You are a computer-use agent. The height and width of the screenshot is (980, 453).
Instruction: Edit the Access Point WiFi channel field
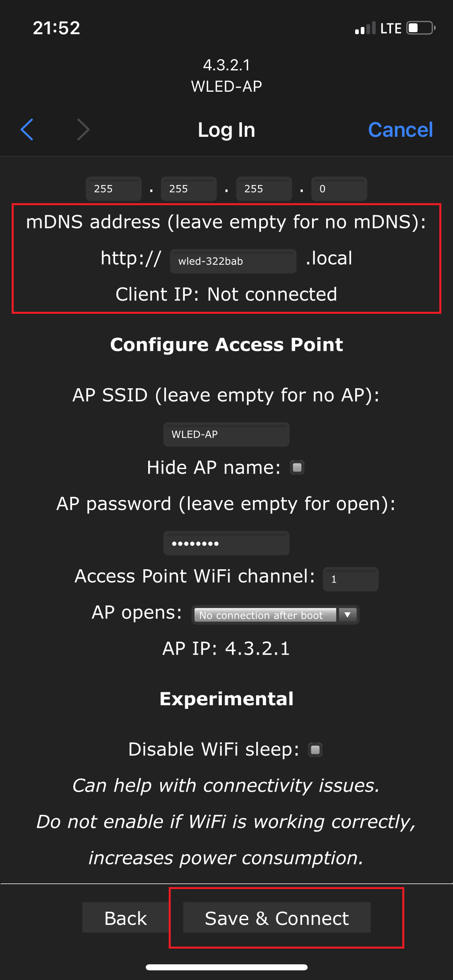tap(350, 579)
